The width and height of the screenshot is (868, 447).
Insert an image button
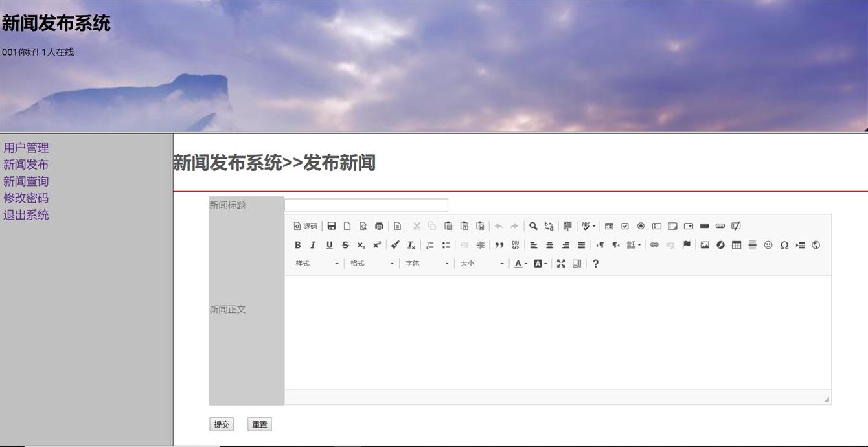point(720,226)
